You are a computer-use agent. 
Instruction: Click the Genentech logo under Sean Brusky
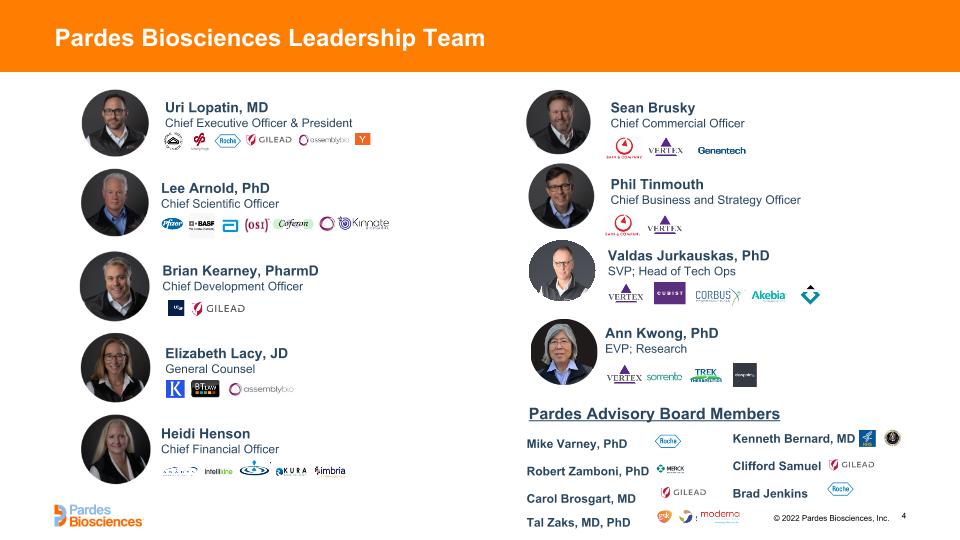[721, 151]
